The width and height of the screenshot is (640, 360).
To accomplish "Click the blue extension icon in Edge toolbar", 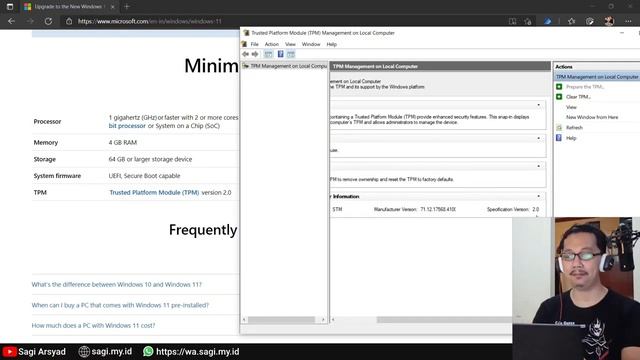I will tap(548, 21).
